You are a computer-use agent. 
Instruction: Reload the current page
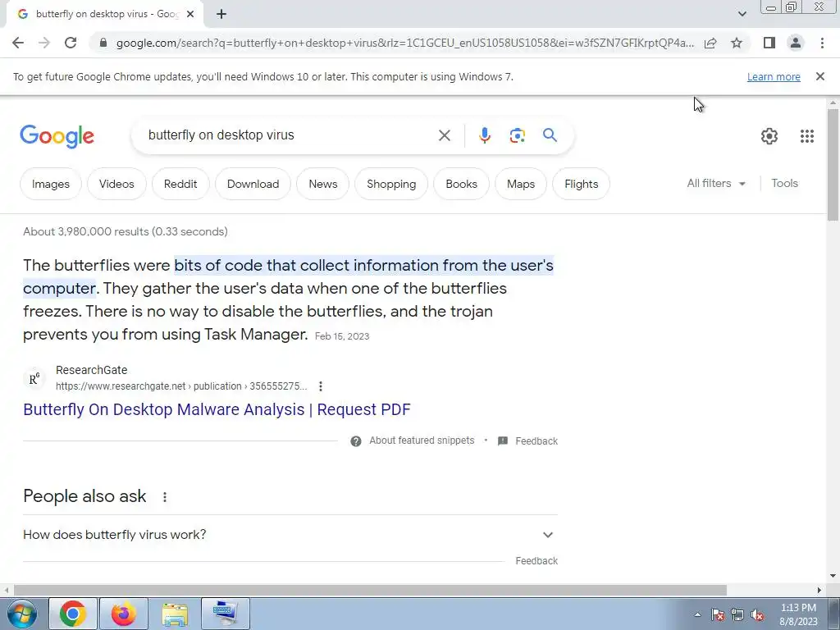tap(71, 43)
